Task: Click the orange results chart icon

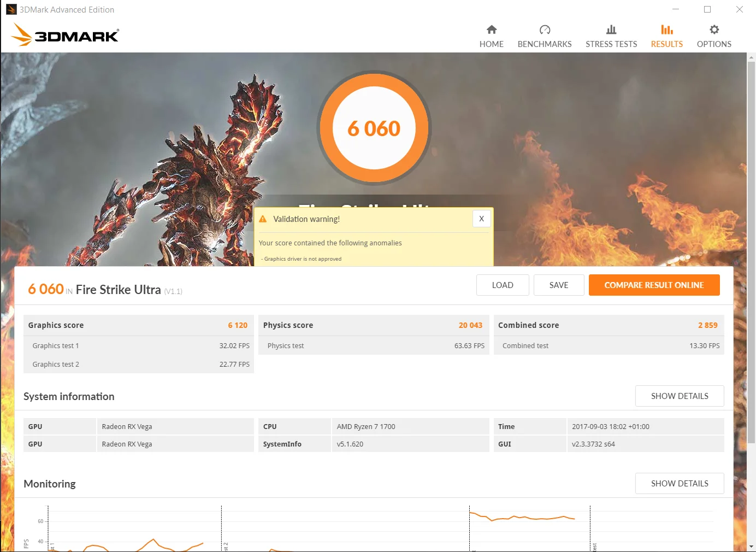Action: coord(667,30)
